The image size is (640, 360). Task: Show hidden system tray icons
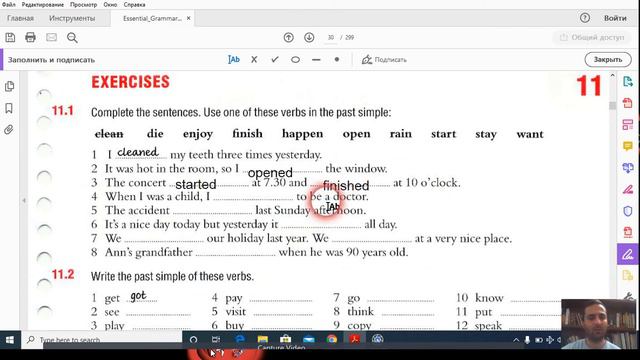(x=516, y=340)
